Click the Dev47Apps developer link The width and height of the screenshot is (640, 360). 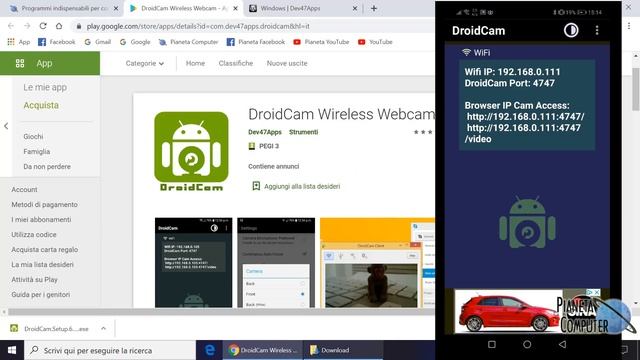pos(265,132)
